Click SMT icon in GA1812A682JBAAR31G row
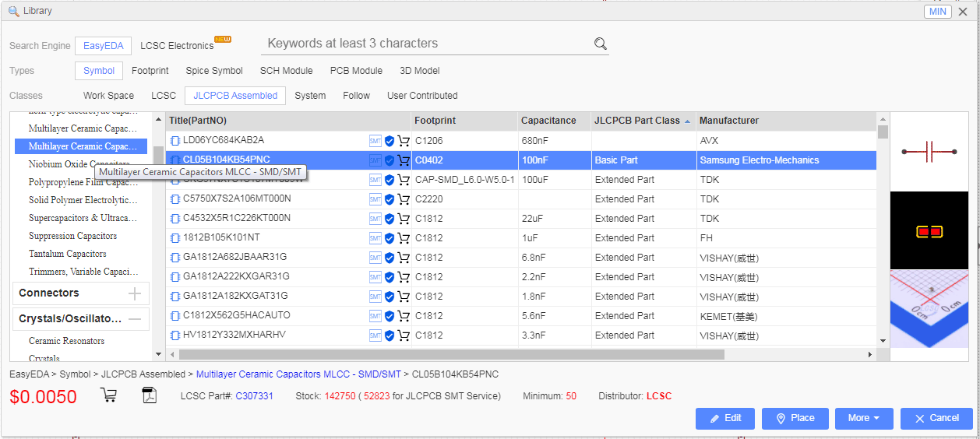Viewport: 980px width, 439px height. [375, 258]
